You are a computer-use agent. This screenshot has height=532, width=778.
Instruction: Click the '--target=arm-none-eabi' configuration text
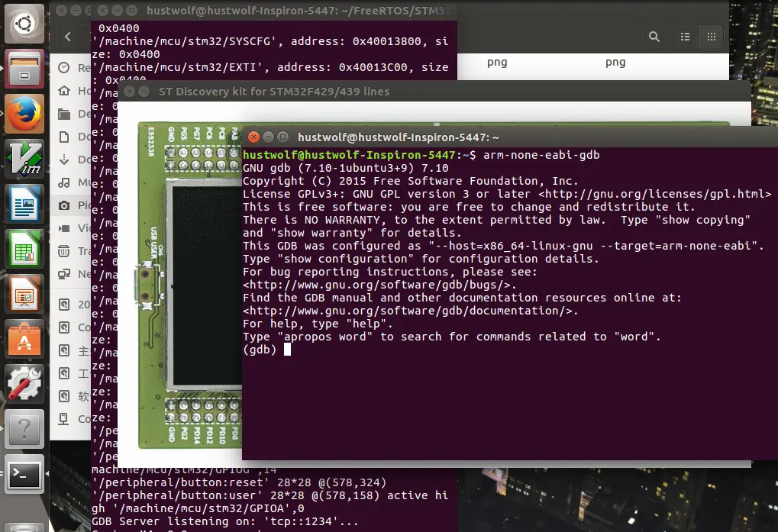pos(676,246)
